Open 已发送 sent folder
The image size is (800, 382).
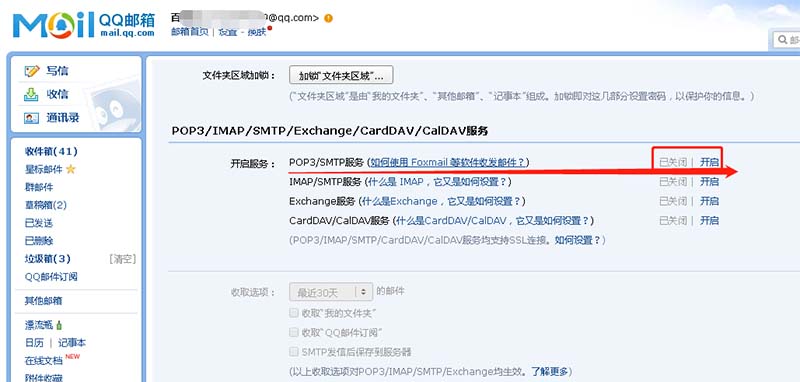tap(39, 223)
